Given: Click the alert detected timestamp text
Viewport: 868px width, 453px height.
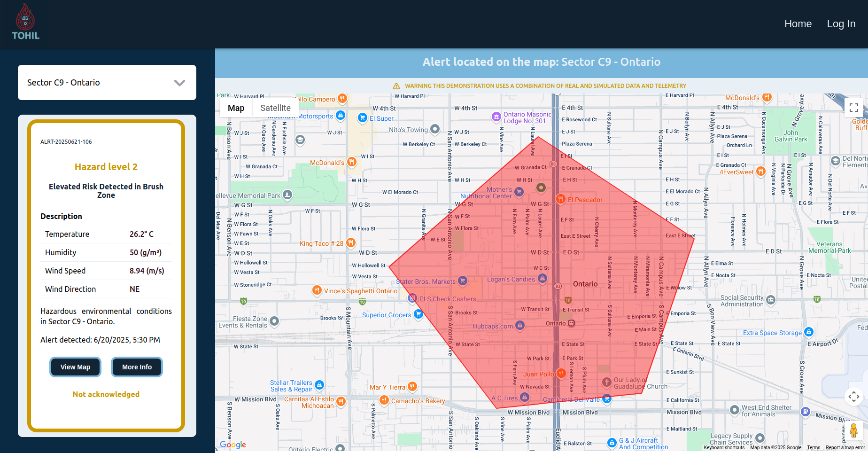Looking at the screenshot, I should pyautogui.click(x=100, y=340).
